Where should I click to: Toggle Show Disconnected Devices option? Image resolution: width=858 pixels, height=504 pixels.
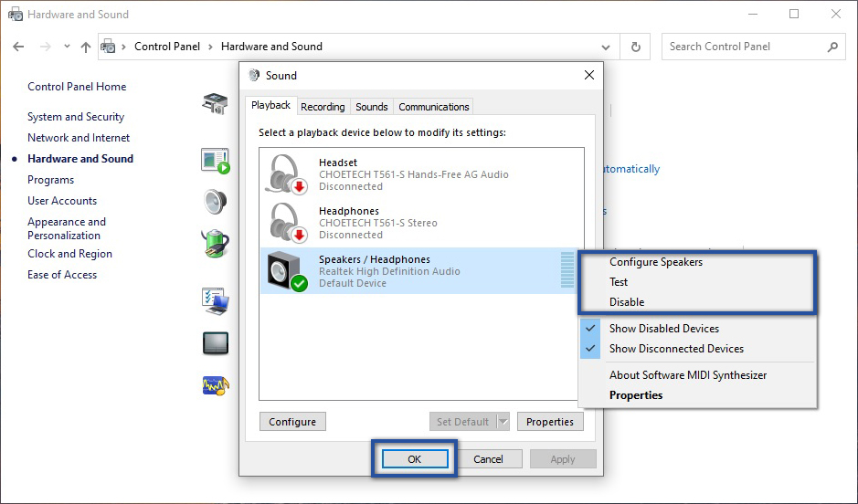click(x=698, y=349)
